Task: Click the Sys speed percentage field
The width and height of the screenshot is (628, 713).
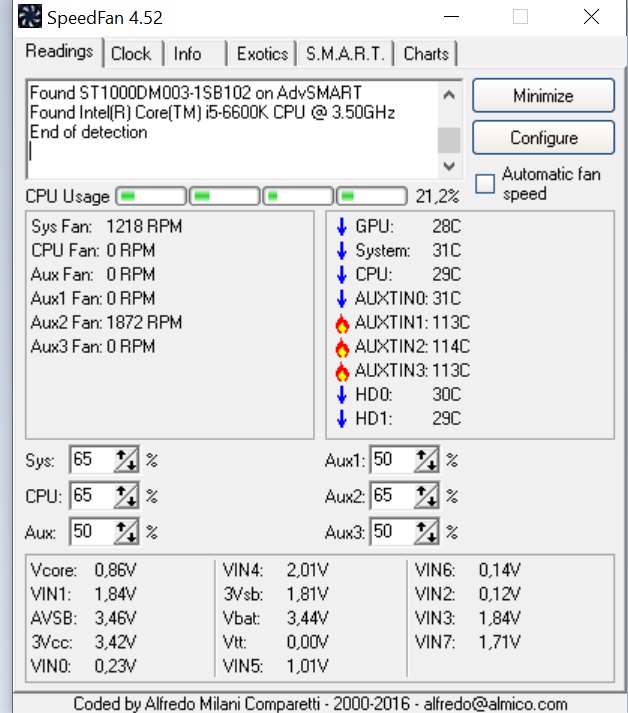Action: 92,460
